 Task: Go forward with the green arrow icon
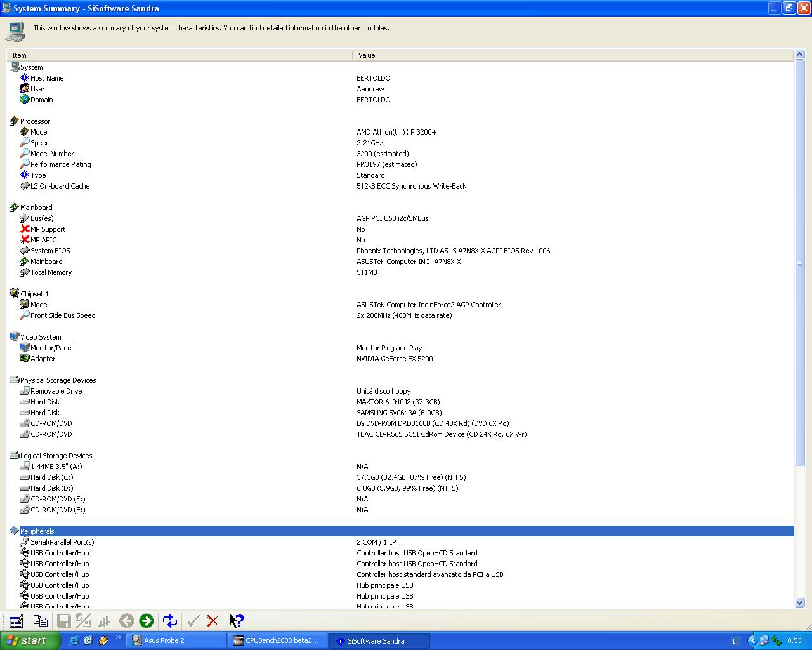[x=147, y=621]
